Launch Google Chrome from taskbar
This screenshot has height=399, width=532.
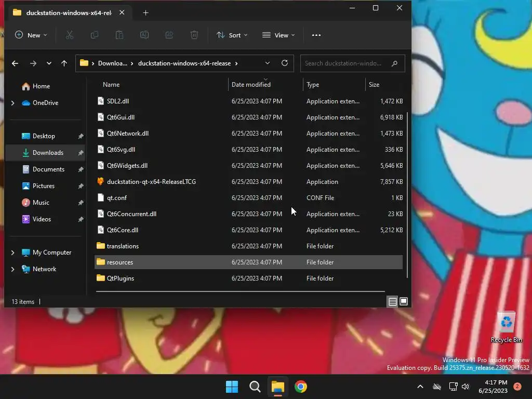tap(301, 387)
